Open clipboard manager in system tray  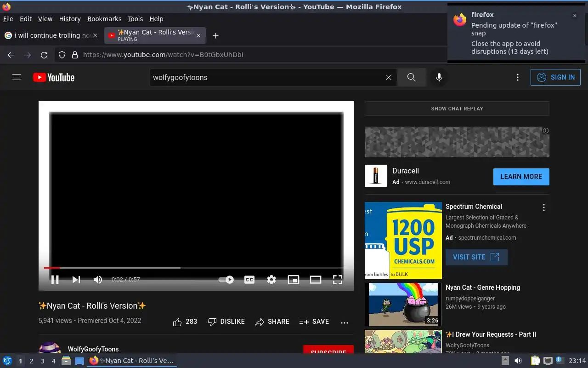pos(535,361)
